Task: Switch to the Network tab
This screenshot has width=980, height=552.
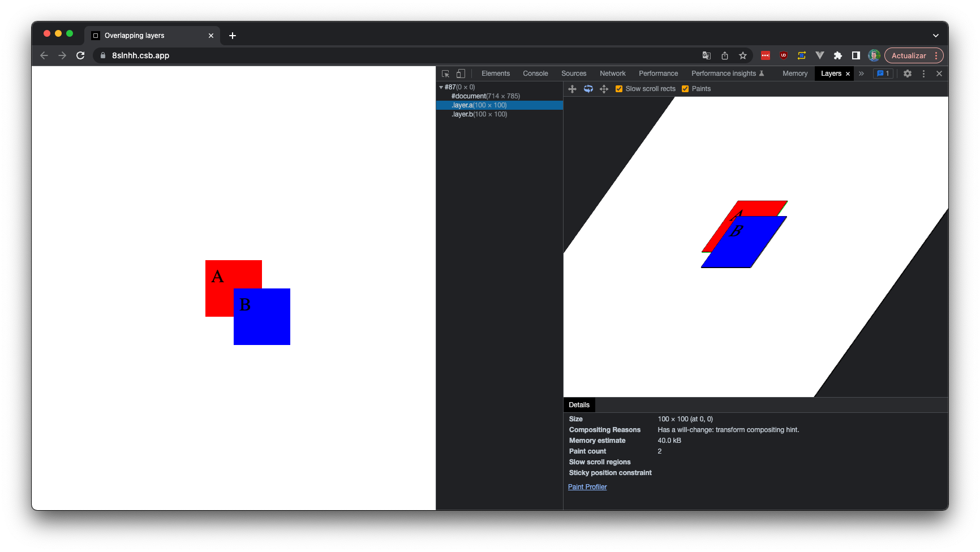Action: click(612, 74)
